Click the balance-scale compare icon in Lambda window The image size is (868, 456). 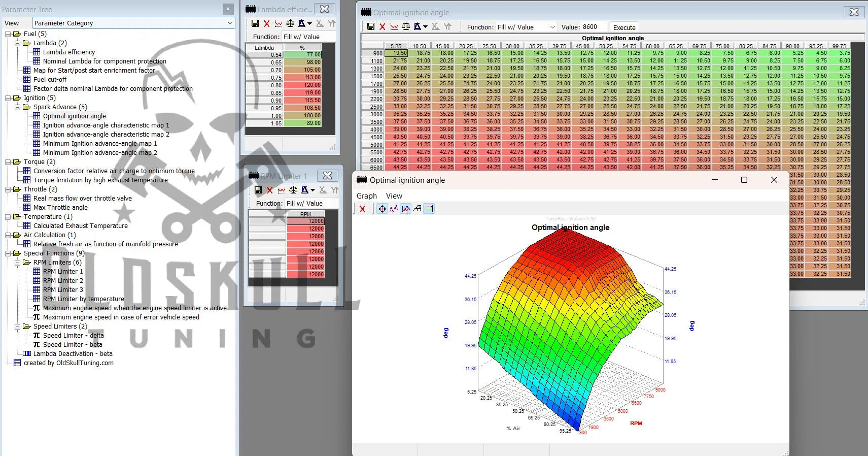(290, 23)
